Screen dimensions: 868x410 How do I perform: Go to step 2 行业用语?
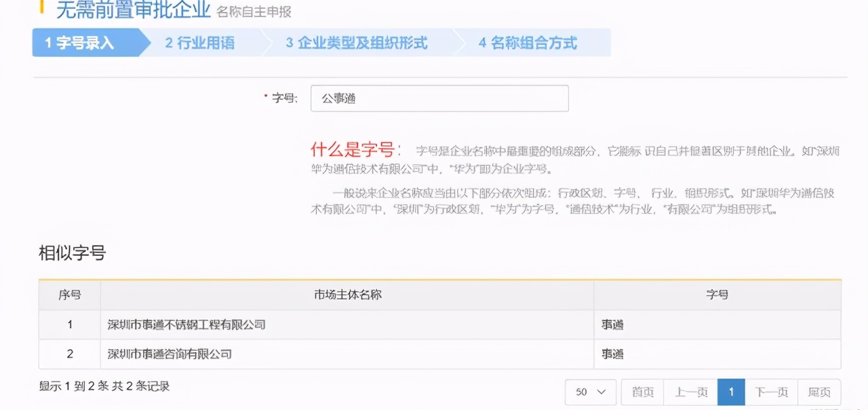coord(200,43)
